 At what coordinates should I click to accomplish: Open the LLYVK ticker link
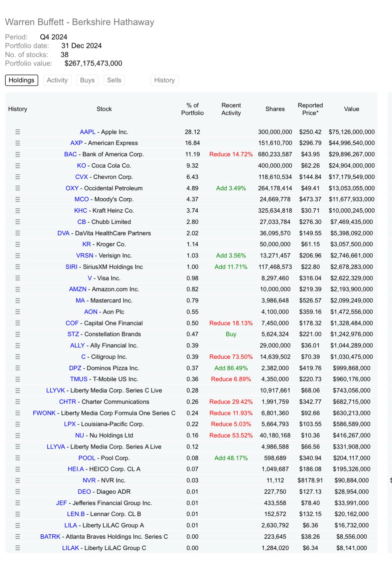point(56,390)
